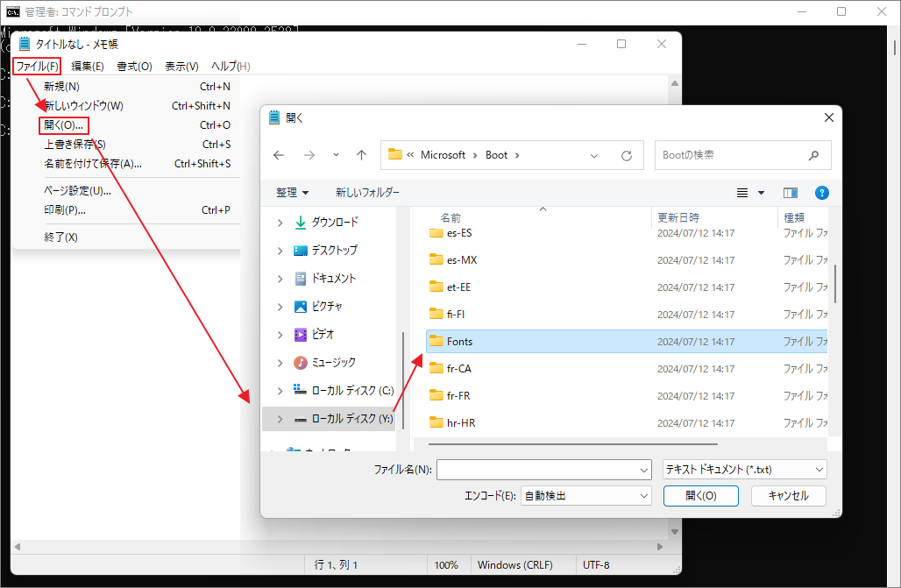Click the refresh icon next to the address bar
The image size is (901, 588).
[x=627, y=155]
